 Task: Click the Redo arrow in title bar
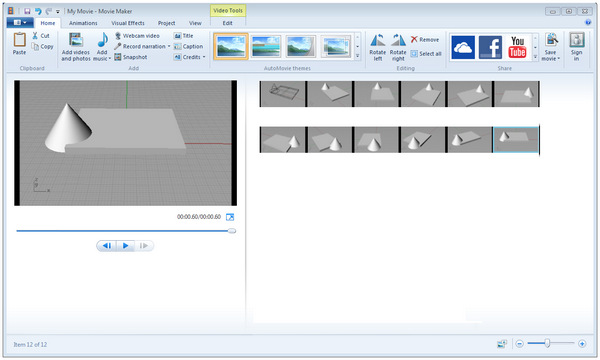click(x=49, y=11)
